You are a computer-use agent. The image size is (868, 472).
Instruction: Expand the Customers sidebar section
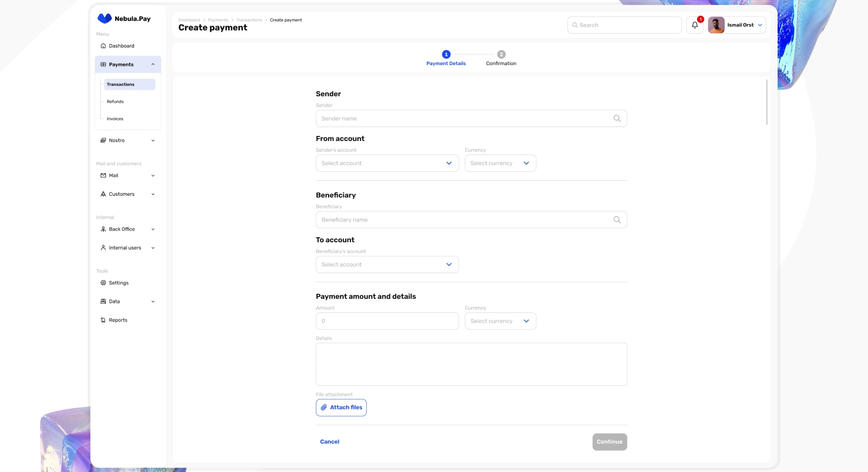(153, 194)
